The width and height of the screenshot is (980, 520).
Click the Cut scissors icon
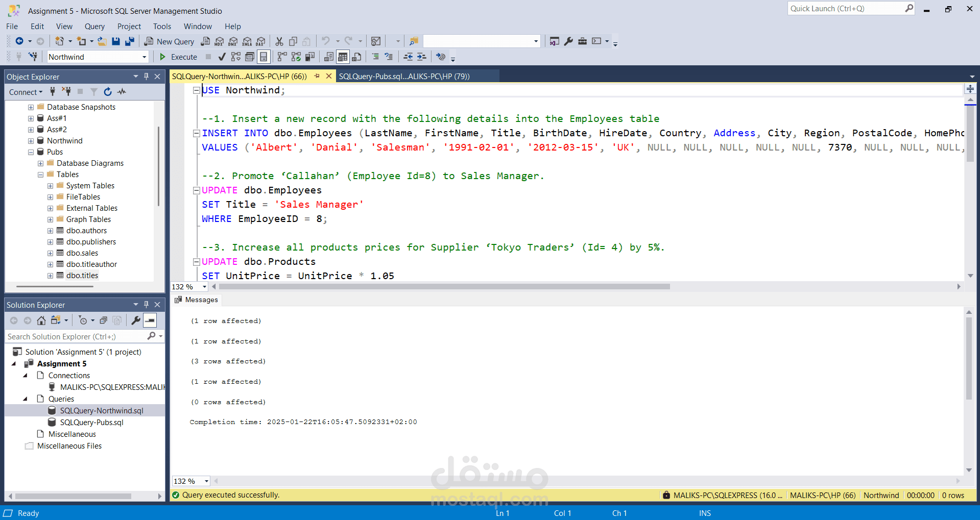coord(279,41)
